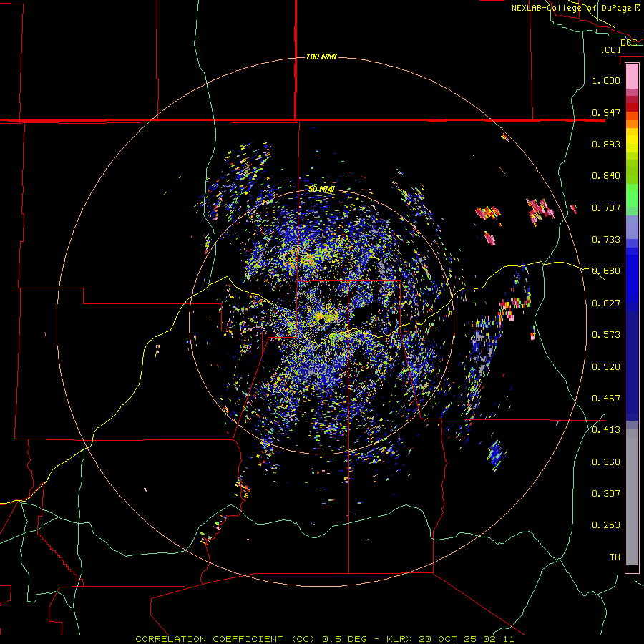Screen dimensions: 644x644
Task: Select the 0.307 scale value
Action: [606, 494]
